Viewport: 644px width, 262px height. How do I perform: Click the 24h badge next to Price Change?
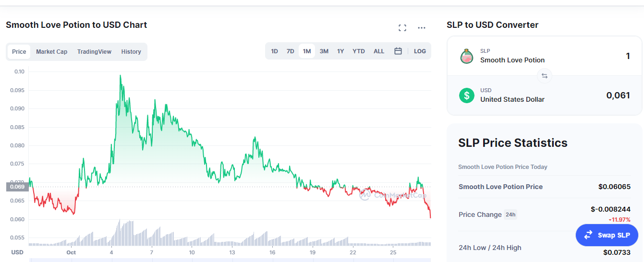coord(510,214)
